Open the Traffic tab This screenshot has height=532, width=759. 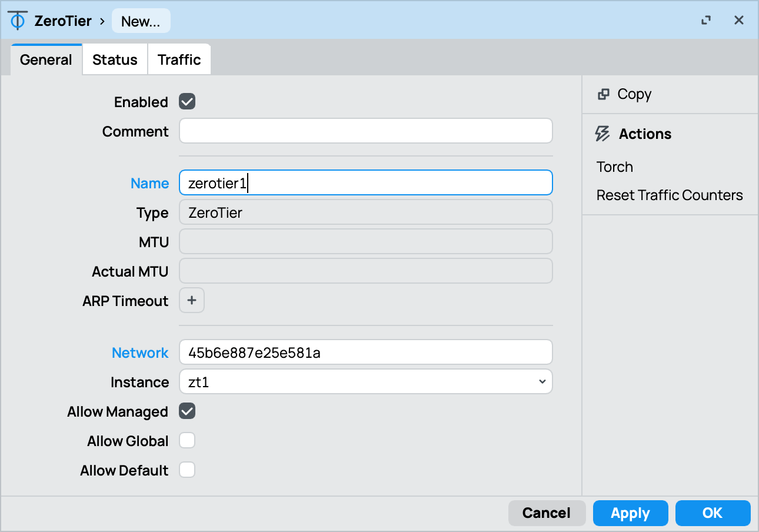[x=179, y=59]
